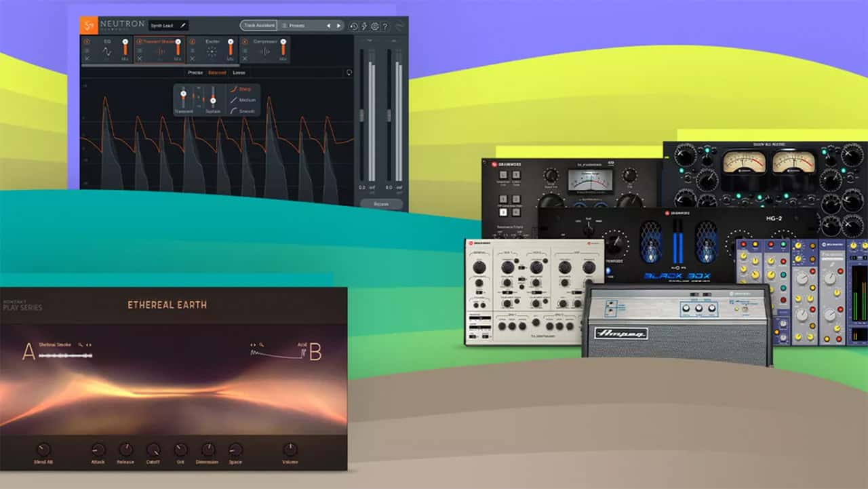This screenshot has height=489, width=868.
Task: Click the EQ module waveform icon
Action: click(x=107, y=52)
